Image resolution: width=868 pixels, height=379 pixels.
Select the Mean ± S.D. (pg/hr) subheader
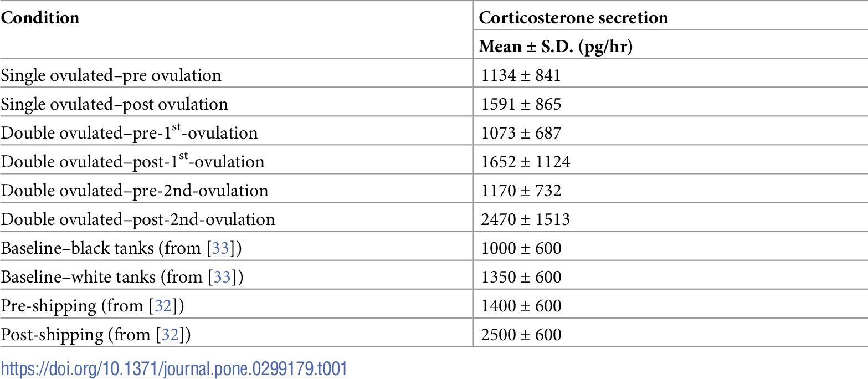click(556, 47)
